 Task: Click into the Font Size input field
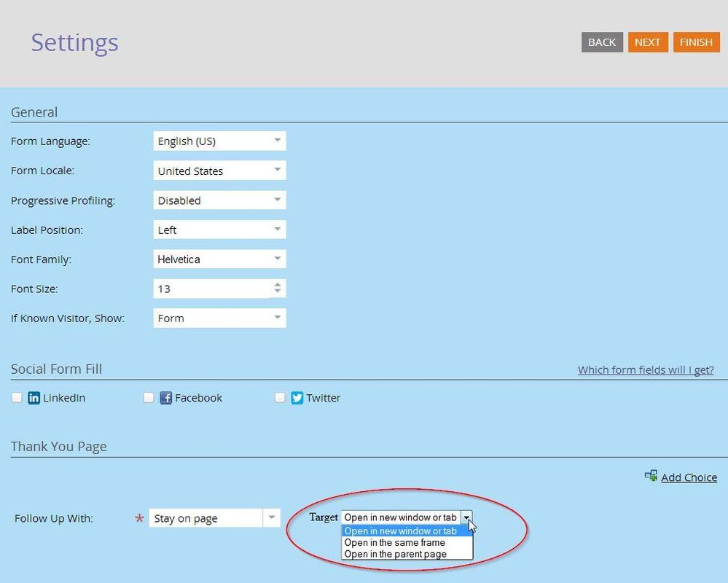point(212,289)
